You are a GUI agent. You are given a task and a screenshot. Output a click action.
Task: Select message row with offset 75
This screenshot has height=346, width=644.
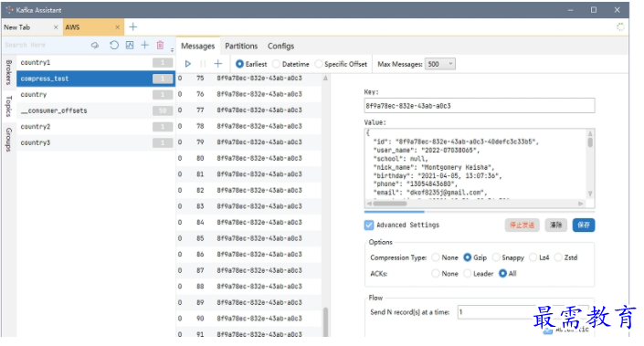[x=249, y=78]
